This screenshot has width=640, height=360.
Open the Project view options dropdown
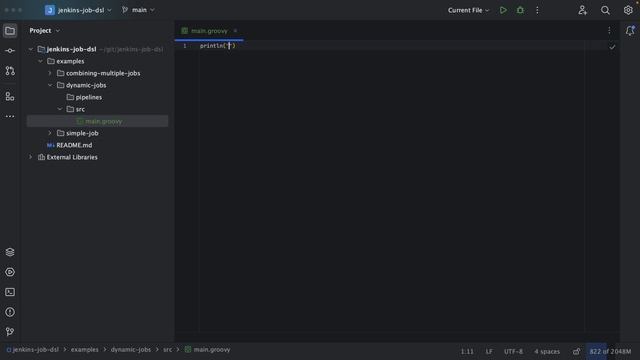(x=44, y=31)
